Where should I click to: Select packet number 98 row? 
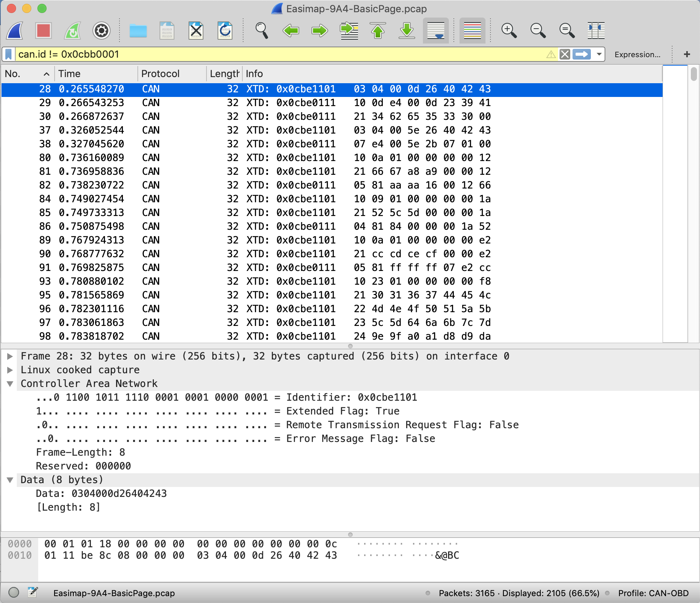332,336
